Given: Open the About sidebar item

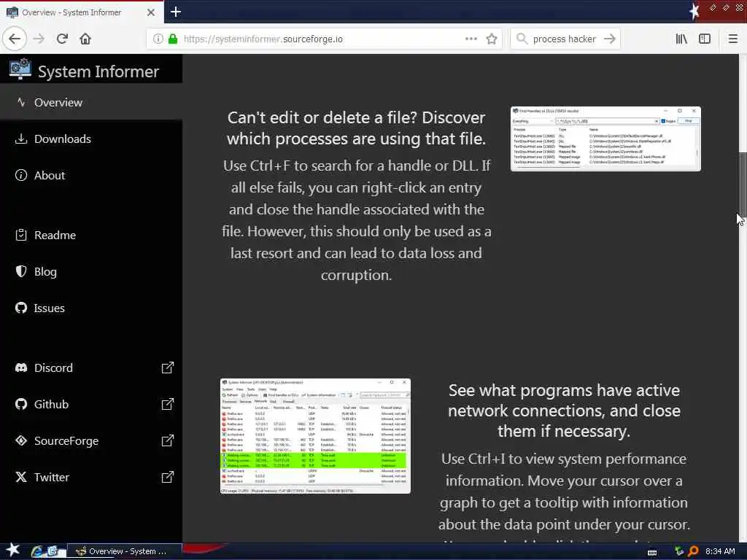Looking at the screenshot, I should (x=91, y=175).
